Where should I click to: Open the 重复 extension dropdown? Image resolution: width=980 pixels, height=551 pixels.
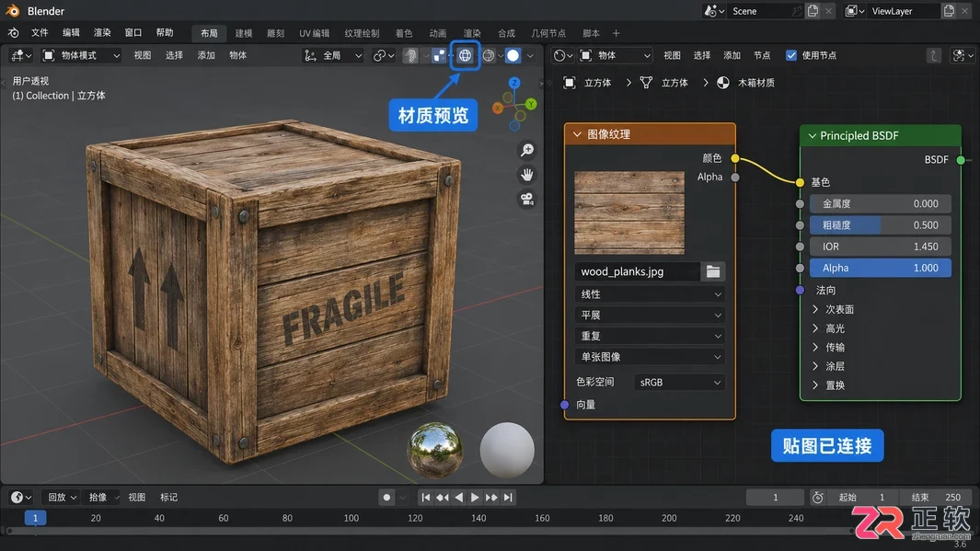(x=650, y=336)
